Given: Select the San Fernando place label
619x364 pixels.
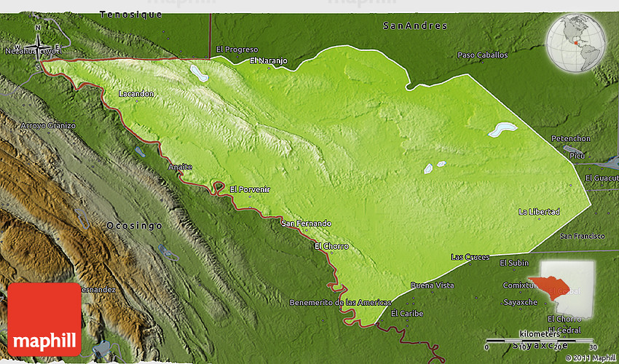Looking at the screenshot, I should [306, 223].
